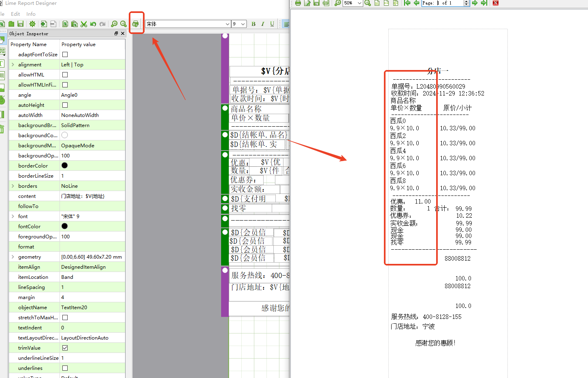The image size is (588, 378).
Task: Save the report using the floppy icon
Action: [20, 24]
